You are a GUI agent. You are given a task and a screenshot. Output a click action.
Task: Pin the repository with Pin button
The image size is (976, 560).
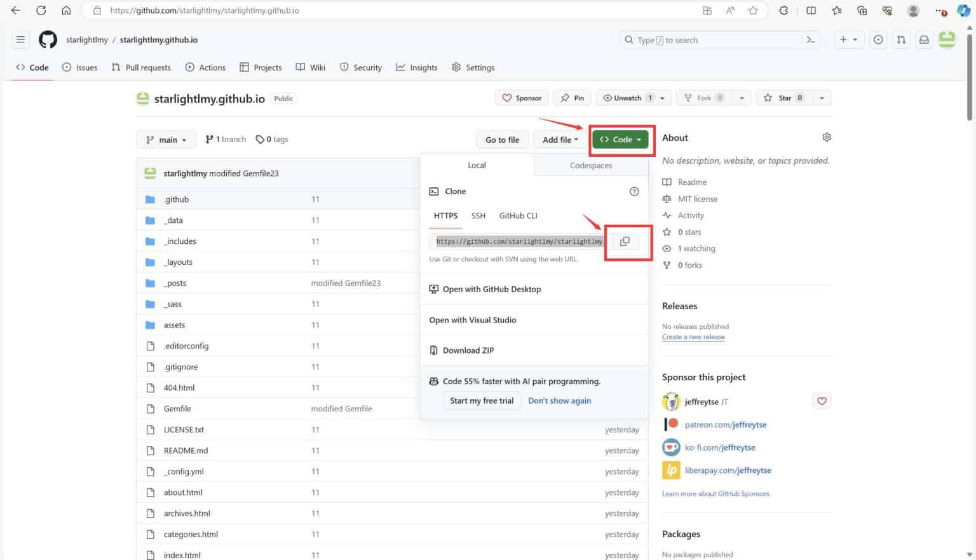click(572, 98)
